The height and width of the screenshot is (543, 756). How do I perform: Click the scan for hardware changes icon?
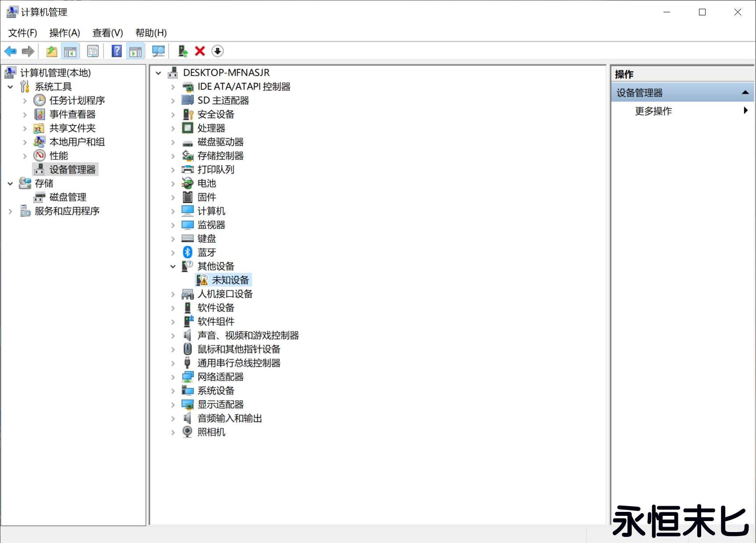click(x=158, y=51)
